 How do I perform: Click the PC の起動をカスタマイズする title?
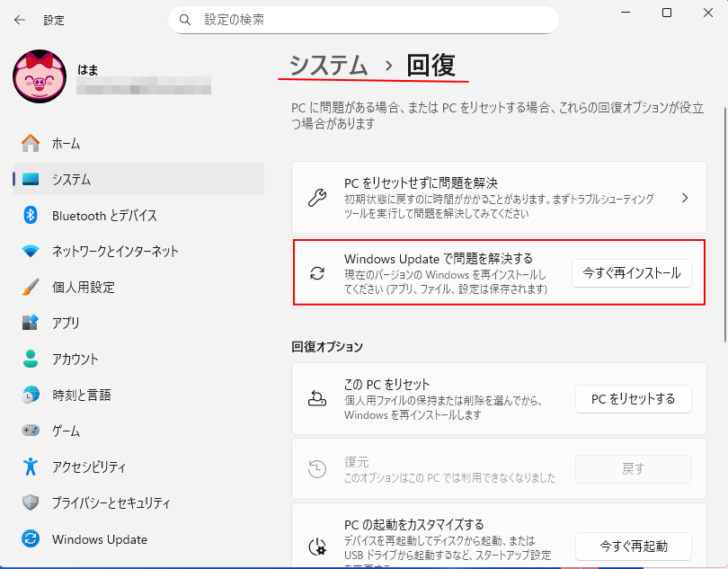[x=414, y=524]
